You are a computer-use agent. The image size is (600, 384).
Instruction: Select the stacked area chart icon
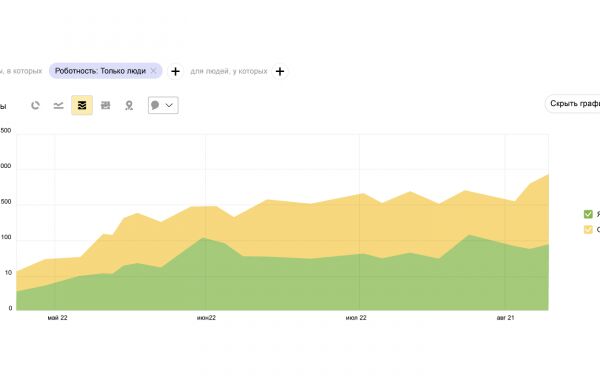[x=82, y=105]
